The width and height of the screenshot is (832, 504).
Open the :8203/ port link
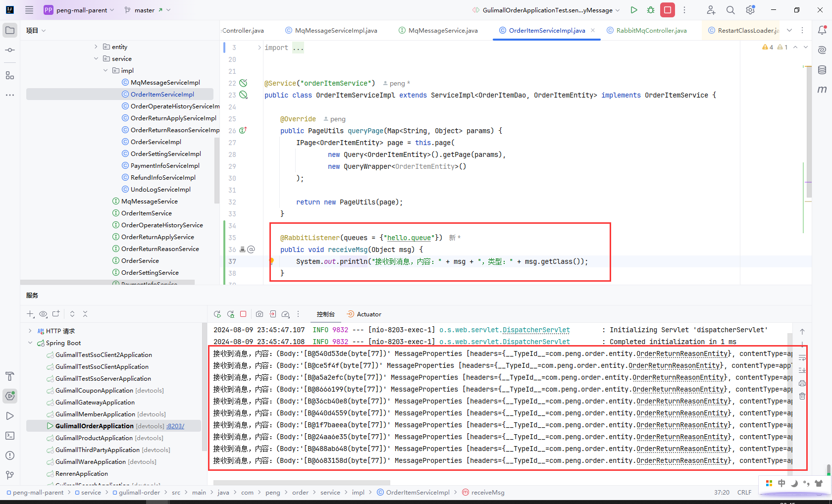click(175, 426)
